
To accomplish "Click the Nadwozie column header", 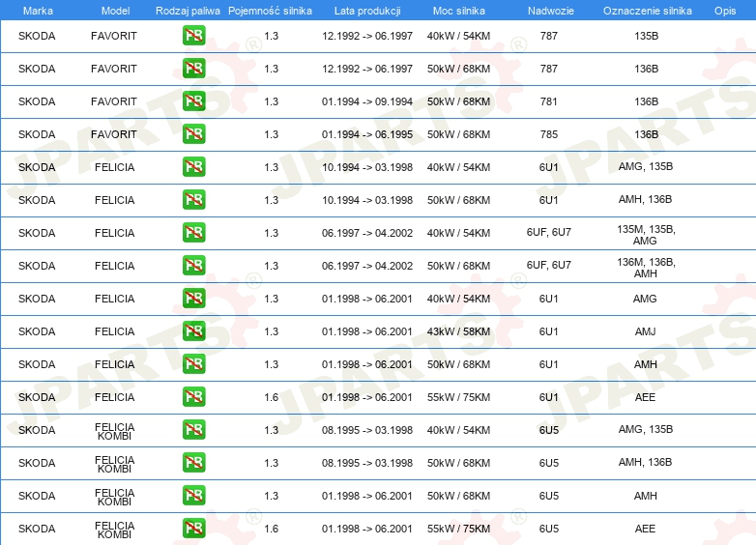I will tap(551, 11).
